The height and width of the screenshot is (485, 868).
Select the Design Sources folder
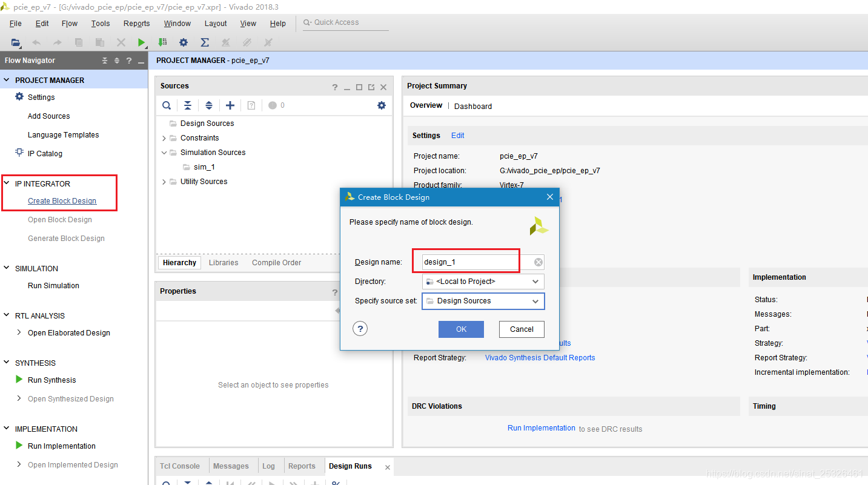tap(207, 124)
